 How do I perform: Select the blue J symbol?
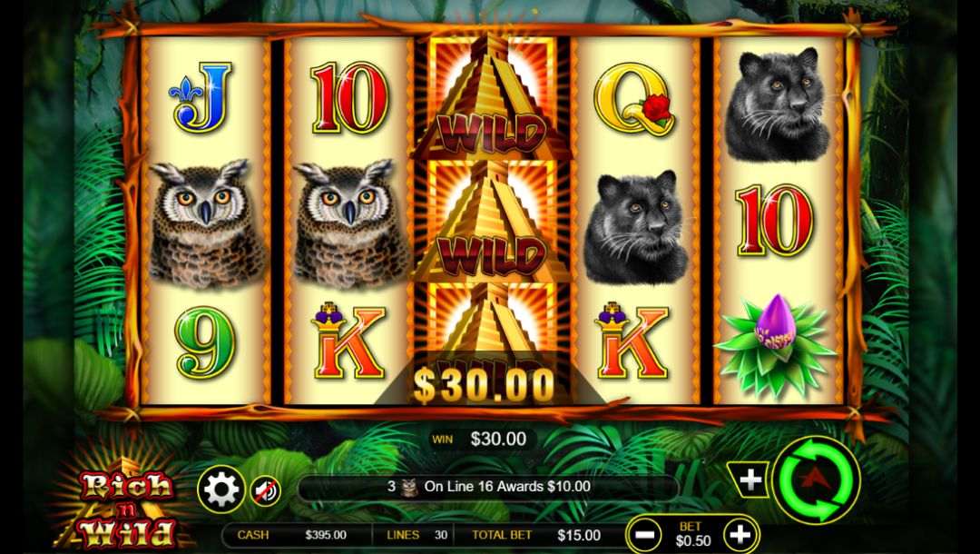[201, 97]
